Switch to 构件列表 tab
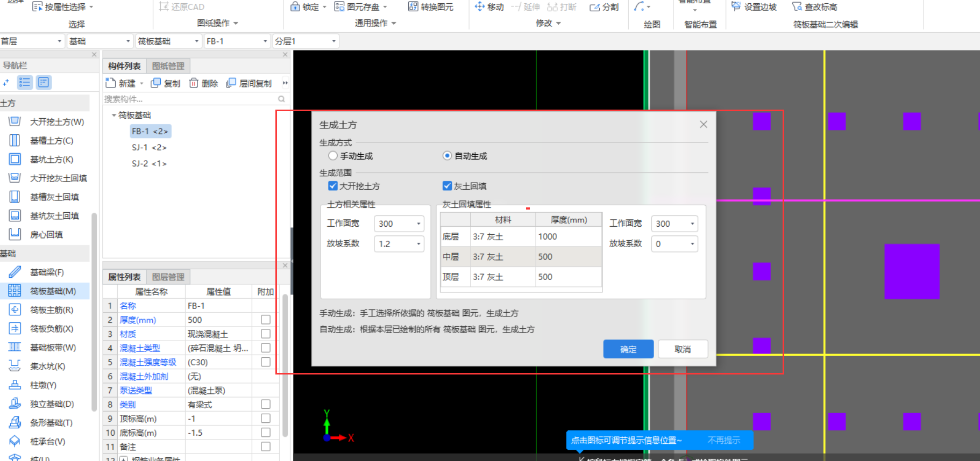Image resolution: width=980 pixels, height=461 pixels. (124, 66)
